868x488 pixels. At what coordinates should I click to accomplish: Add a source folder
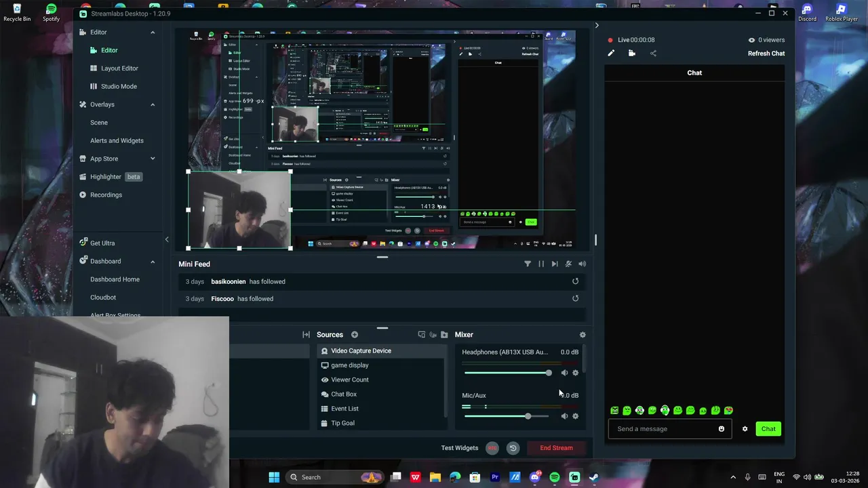click(x=444, y=335)
